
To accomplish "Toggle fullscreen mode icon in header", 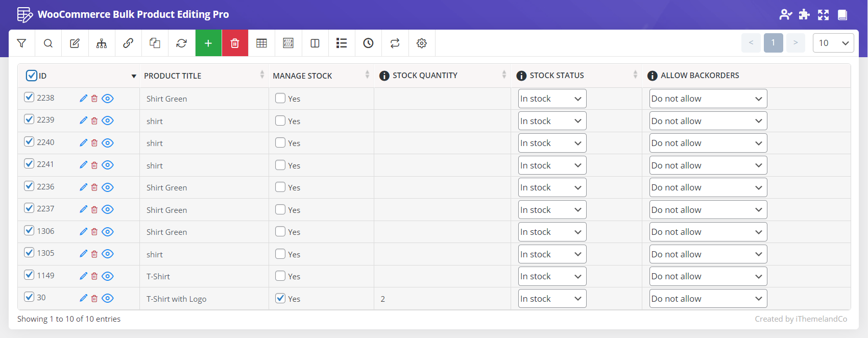I will [823, 15].
